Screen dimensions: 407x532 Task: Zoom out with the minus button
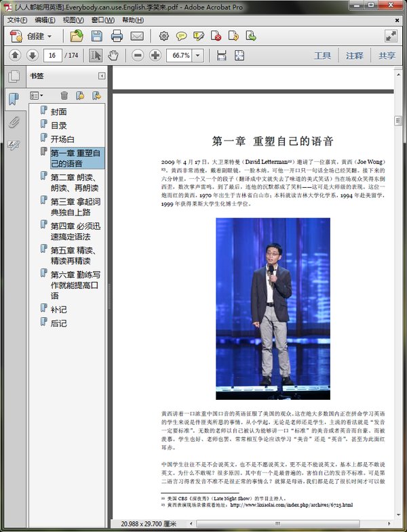click(137, 56)
